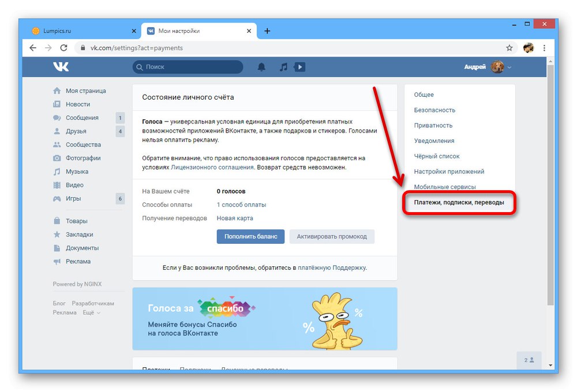Select Мобильные сервисы settings tab

[445, 187]
